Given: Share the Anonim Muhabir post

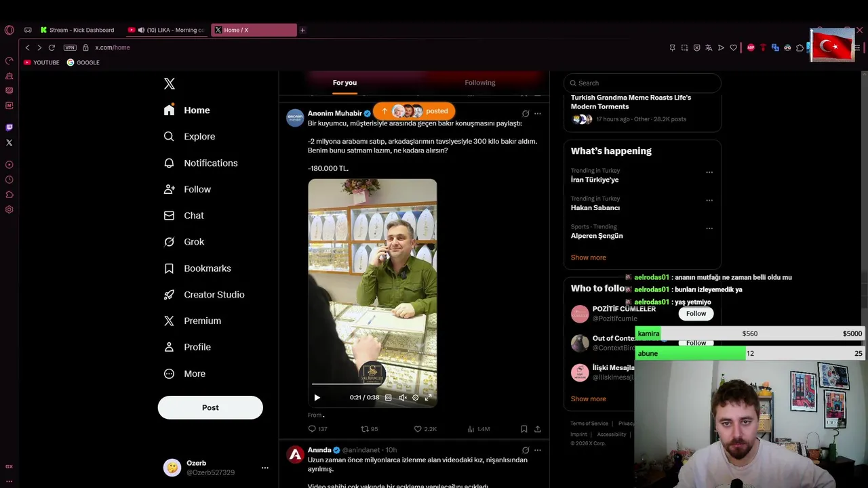Looking at the screenshot, I should 538,429.
